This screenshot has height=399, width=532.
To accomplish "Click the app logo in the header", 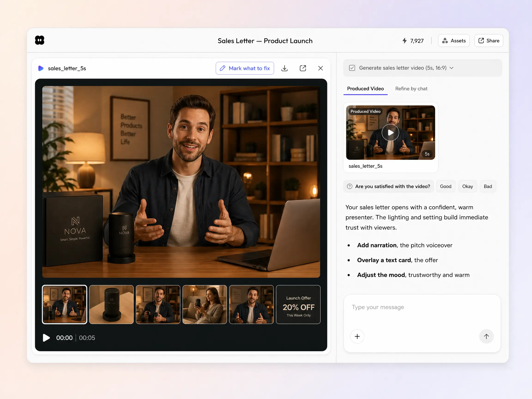I will [x=40, y=40].
